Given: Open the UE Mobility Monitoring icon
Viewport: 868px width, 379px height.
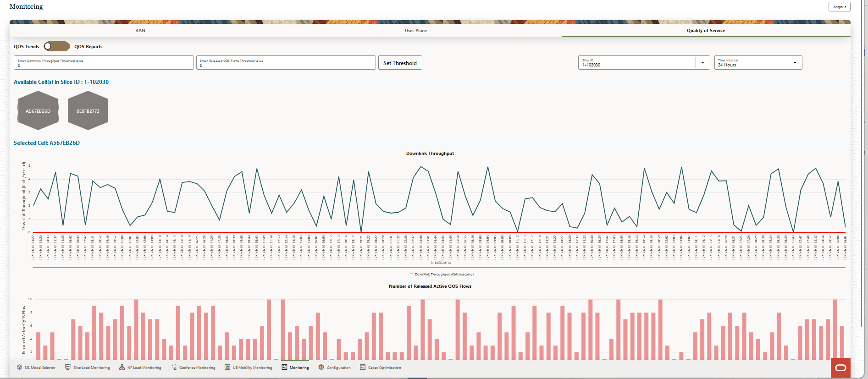Looking at the screenshot, I should click(x=227, y=368).
